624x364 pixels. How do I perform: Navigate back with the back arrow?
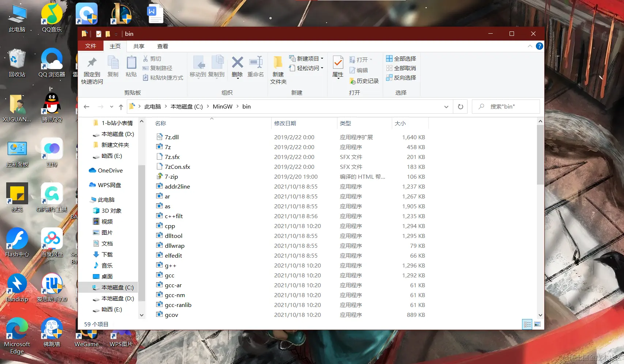tap(86, 106)
